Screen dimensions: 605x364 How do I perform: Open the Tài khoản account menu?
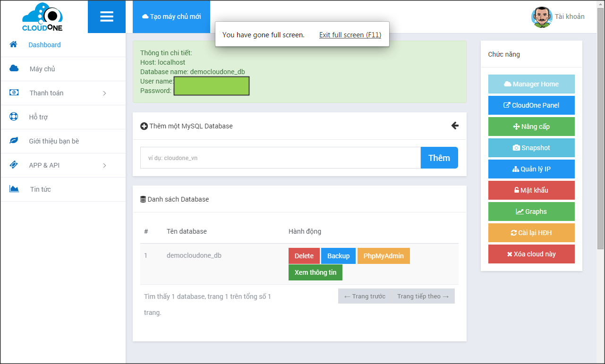click(569, 17)
